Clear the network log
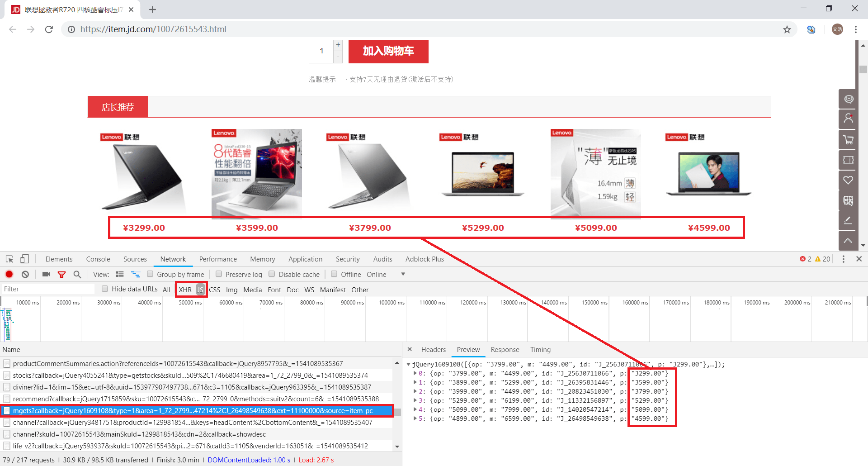 [x=25, y=274]
